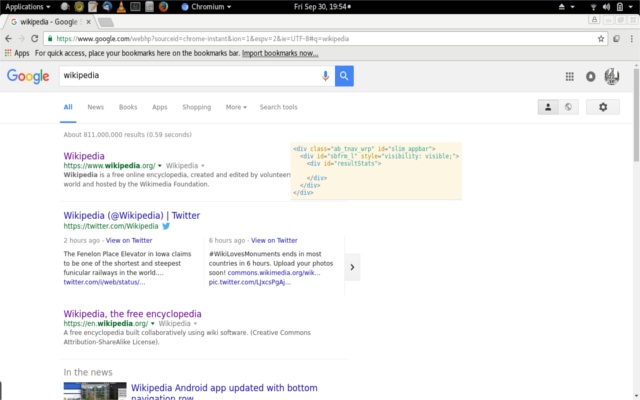Click the Google logo
Screen dimensions: 640x400
pyautogui.click(x=28, y=76)
